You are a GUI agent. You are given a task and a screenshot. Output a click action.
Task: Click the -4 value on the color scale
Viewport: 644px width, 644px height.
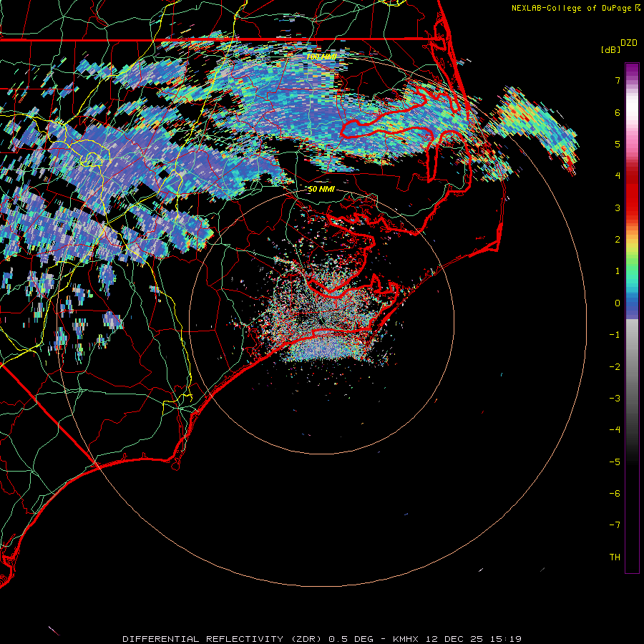615,430
